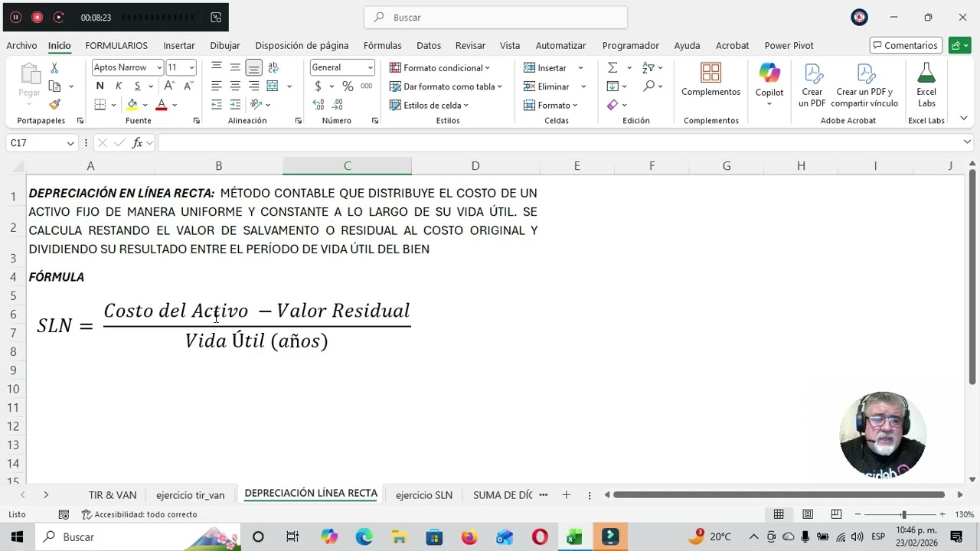Switch to page layout view

click(808, 514)
